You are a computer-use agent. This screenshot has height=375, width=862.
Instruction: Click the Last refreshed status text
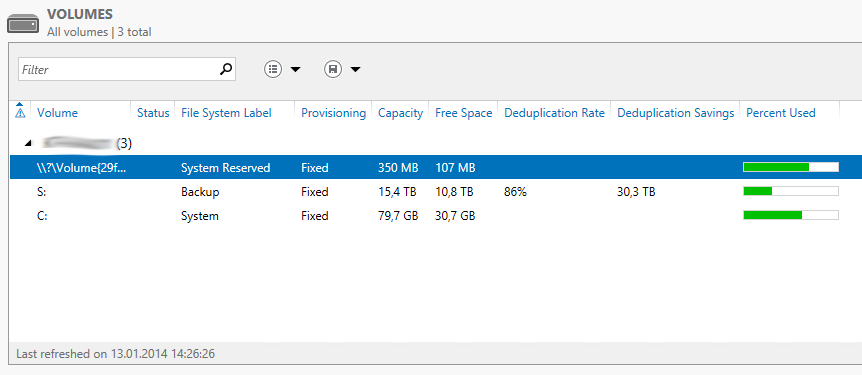[x=115, y=354]
